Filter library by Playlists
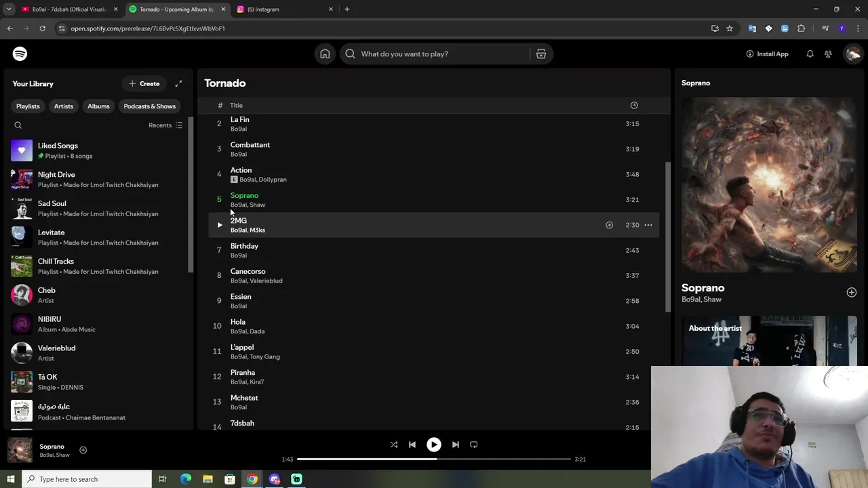Image resolution: width=868 pixels, height=488 pixels. click(x=28, y=106)
